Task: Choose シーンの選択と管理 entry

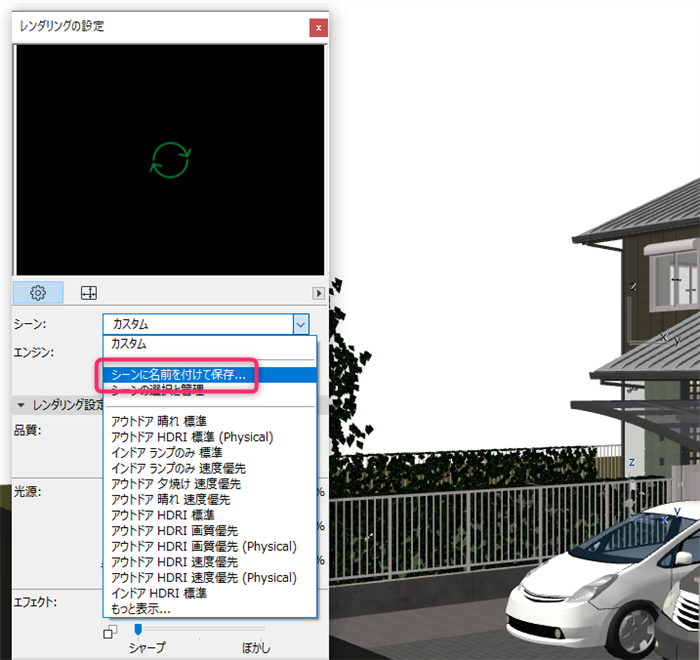Action: pyautogui.click(x=210, y=390)
